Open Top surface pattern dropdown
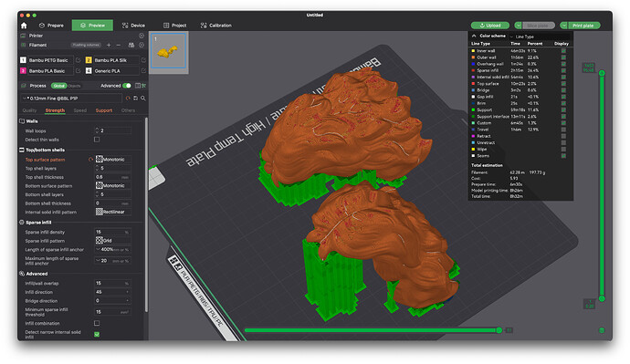The image size is (630, 364). click(x=113, y=160)
